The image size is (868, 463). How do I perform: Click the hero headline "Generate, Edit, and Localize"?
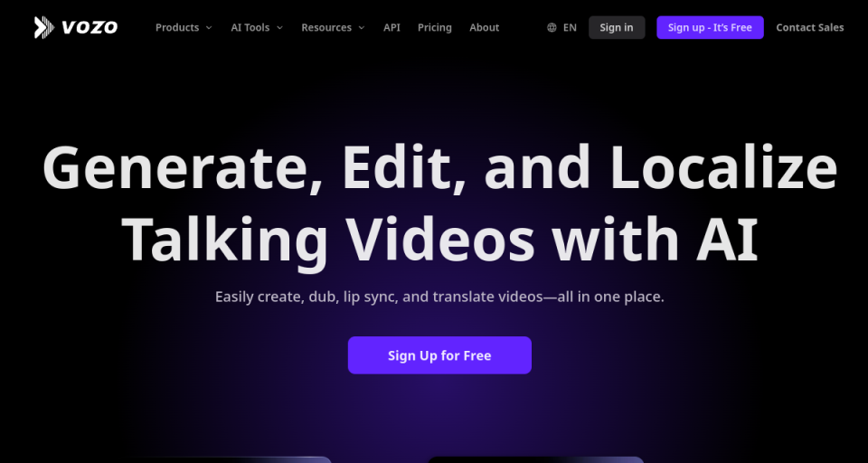click(x=439, y=167)
